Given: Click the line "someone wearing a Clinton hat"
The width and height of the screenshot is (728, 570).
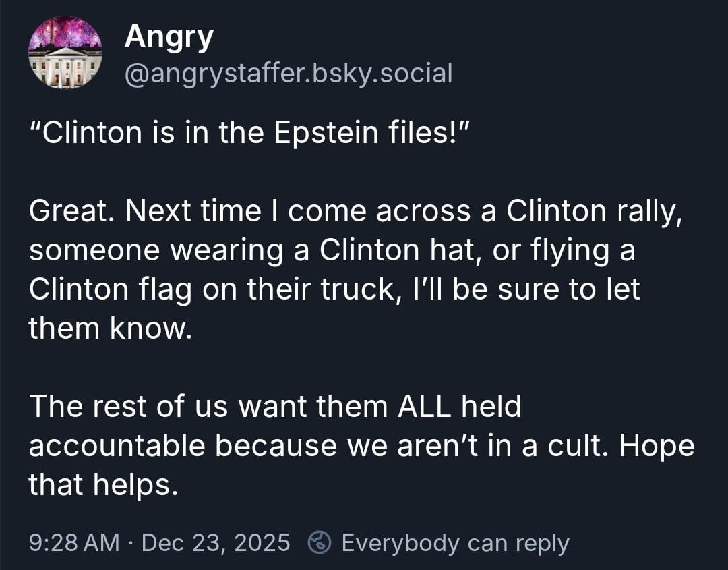Looking at the screenshot, I should 332,250.
